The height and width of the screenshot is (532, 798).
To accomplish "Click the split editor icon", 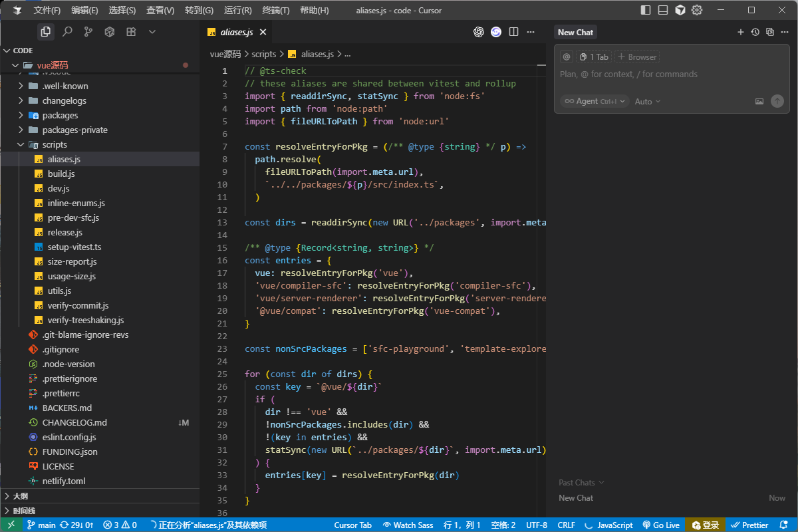I will pos(513,32).
